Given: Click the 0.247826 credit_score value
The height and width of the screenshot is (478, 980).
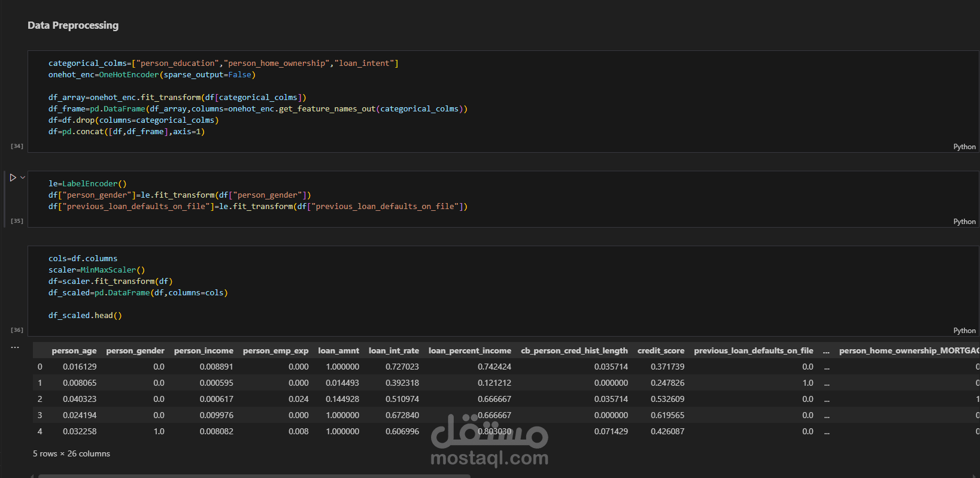Looking at the screenshot, I should coord(668,383).
